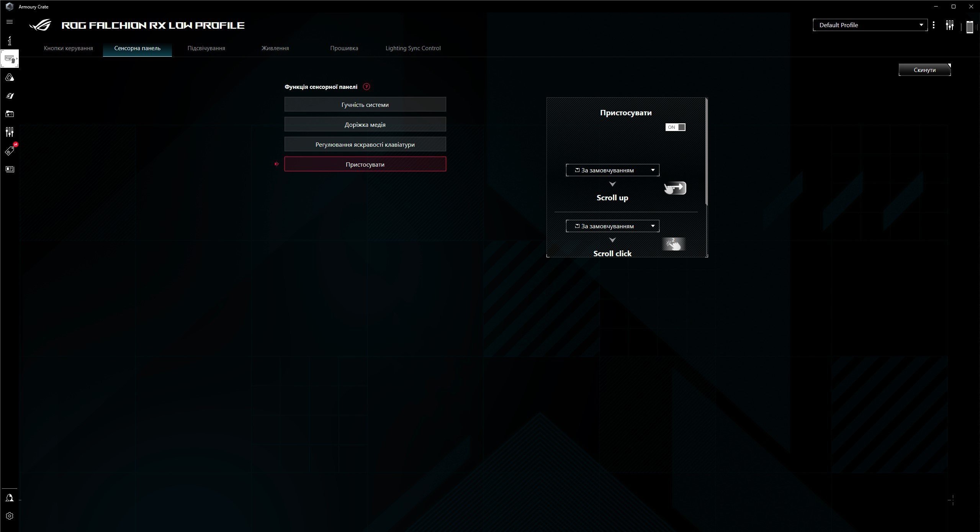Image resolution: width=980 pixels, height=532 pixels.
Task: Switch to the Кнопки керування tab
Action: pos(69,48)
